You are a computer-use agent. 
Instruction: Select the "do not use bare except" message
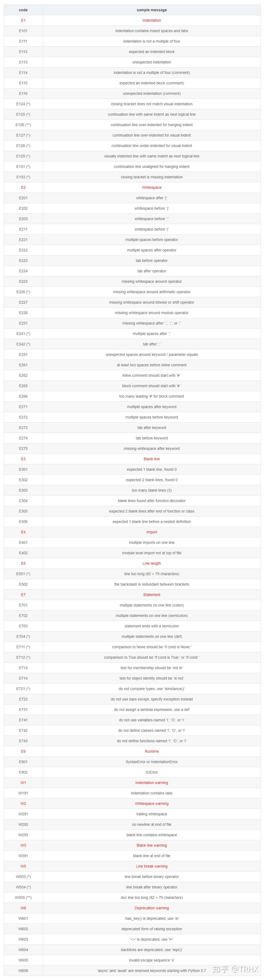[151, 699]
